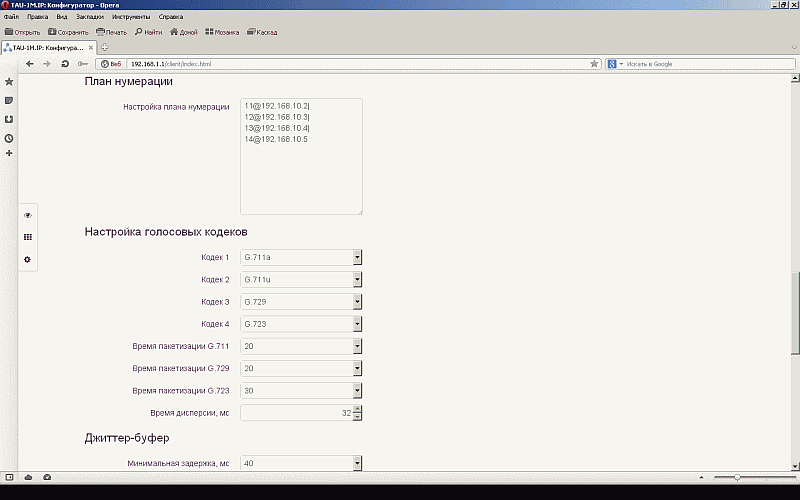Image resolution: width=800 pixels, height=500 pixels.
Task: Open the Кодек 1 dropdown
Action: click(301, 257)
